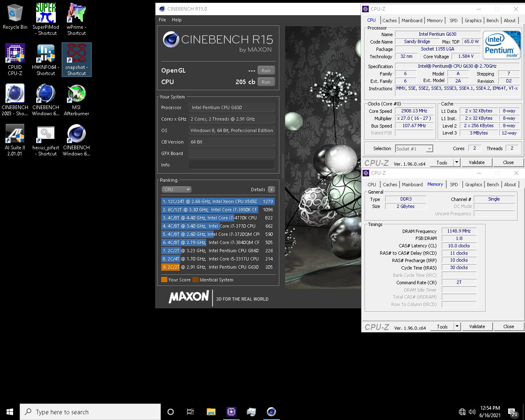The width and height of the screenshot is (525, 420).
Task: Open the SPD tab in upper CPU-Z
Action: [454, 21]
